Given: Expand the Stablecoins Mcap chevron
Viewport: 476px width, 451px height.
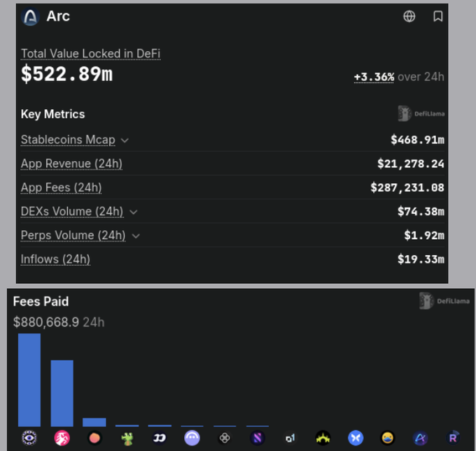Looking at the screenshot, I should [125, 141].
